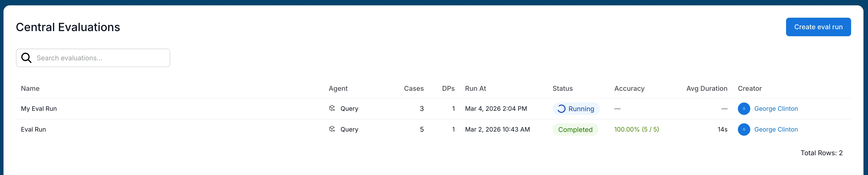Click George Clinton's avatar on Eval Run row

pos(744,129)
